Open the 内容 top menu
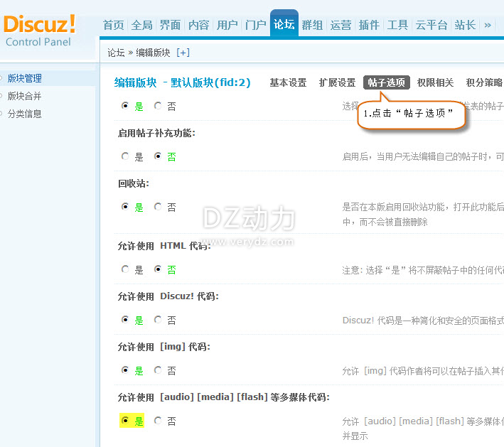The image size is (504, 447). (x=198, y=25)
